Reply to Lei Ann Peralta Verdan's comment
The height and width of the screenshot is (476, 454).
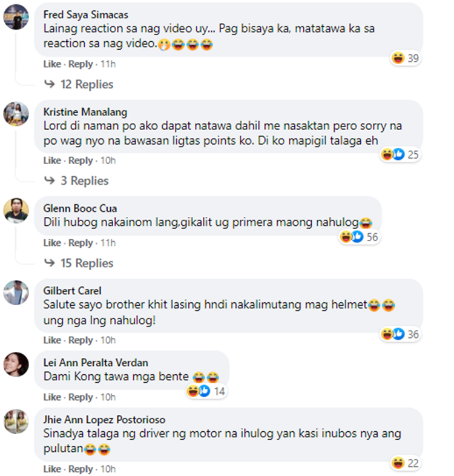coord(81,397)
